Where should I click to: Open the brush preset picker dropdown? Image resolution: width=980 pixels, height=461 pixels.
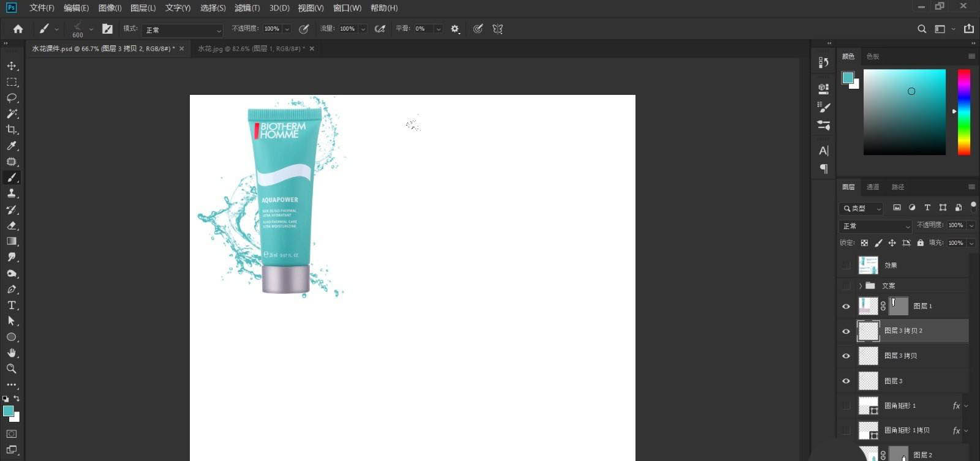91,29
